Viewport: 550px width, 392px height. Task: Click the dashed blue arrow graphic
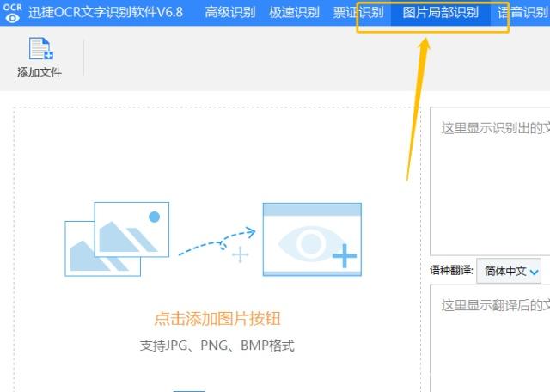click(x=217, y=242)
